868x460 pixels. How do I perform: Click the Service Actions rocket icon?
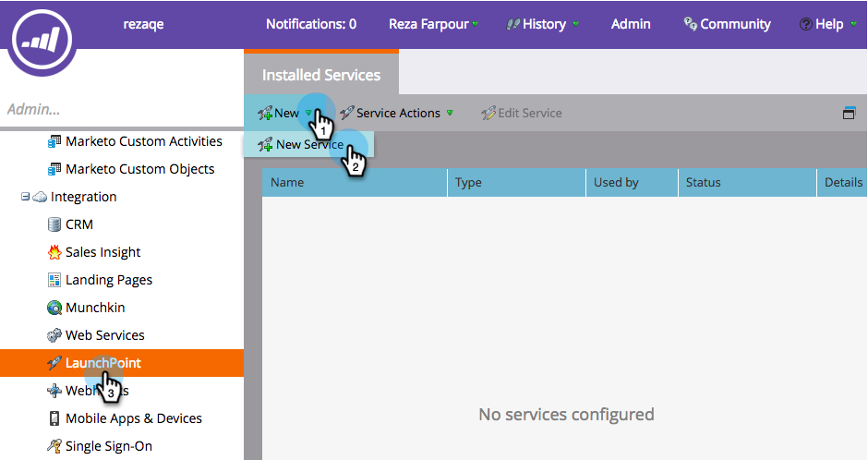click(x=346, y=113)
